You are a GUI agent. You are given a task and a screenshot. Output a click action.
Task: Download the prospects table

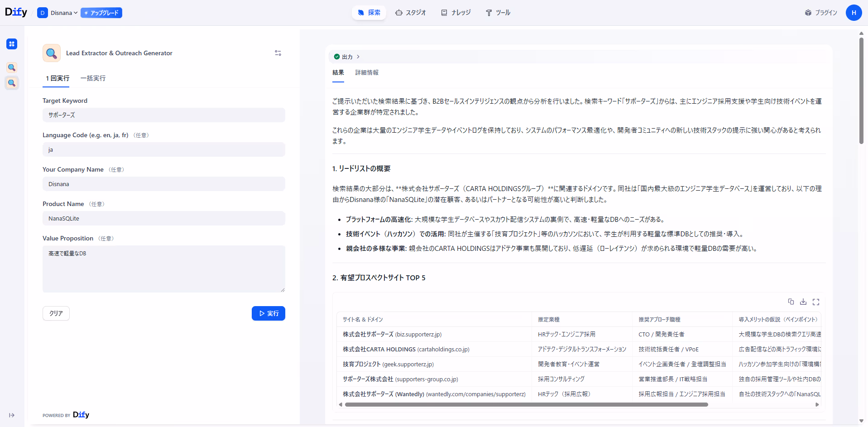[803, 302]
